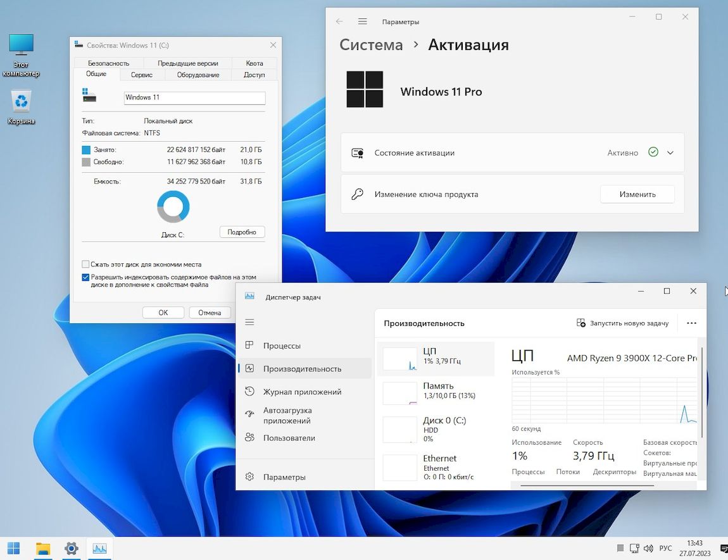The width and height of the screenshot is (728, 560).
Task: Enable compress this drive checkbox
Action: coord(85,264)
